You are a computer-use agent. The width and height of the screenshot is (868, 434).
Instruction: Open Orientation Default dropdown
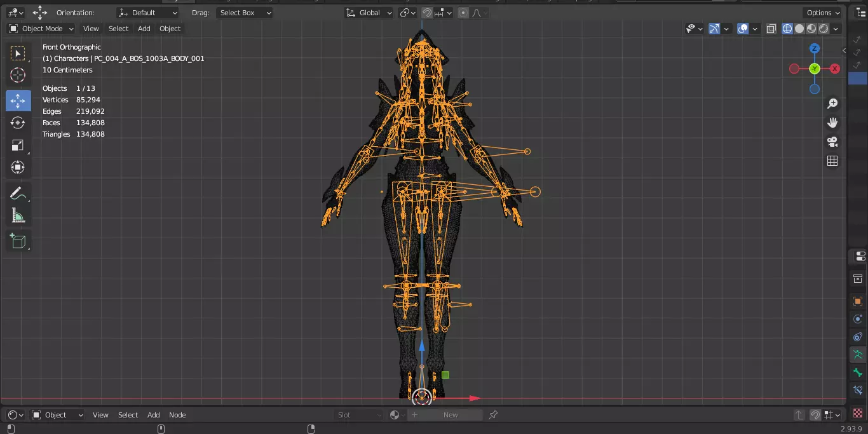coord(147,13)
